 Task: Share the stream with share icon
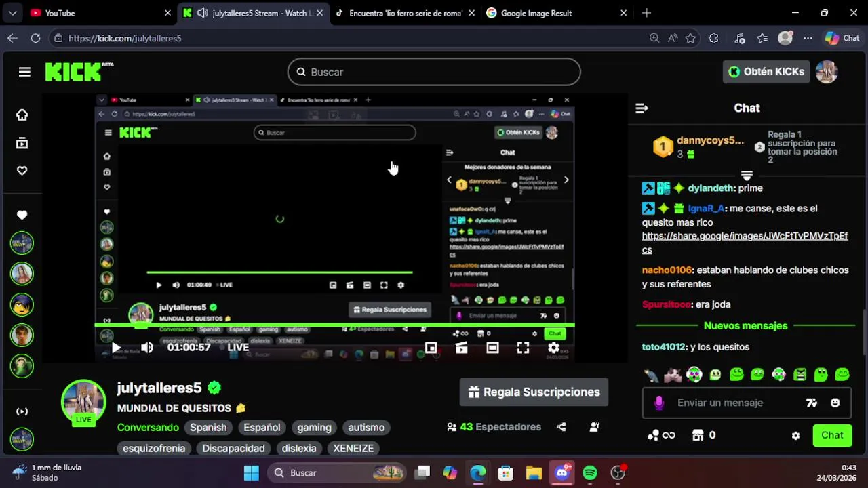(561, 427)
